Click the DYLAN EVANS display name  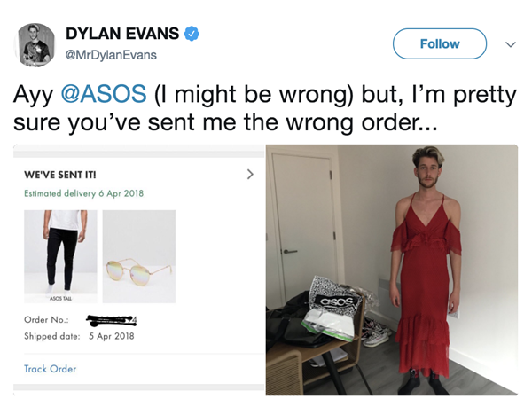coord(122,34)
